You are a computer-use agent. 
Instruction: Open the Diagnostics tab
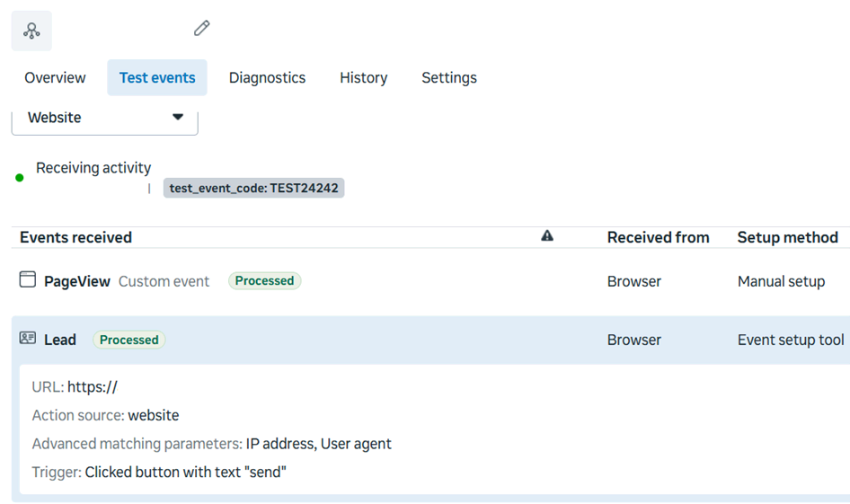[267, 77]
